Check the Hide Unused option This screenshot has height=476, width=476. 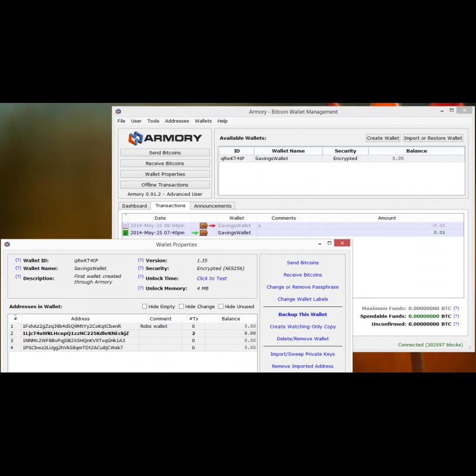click(221, 306)
